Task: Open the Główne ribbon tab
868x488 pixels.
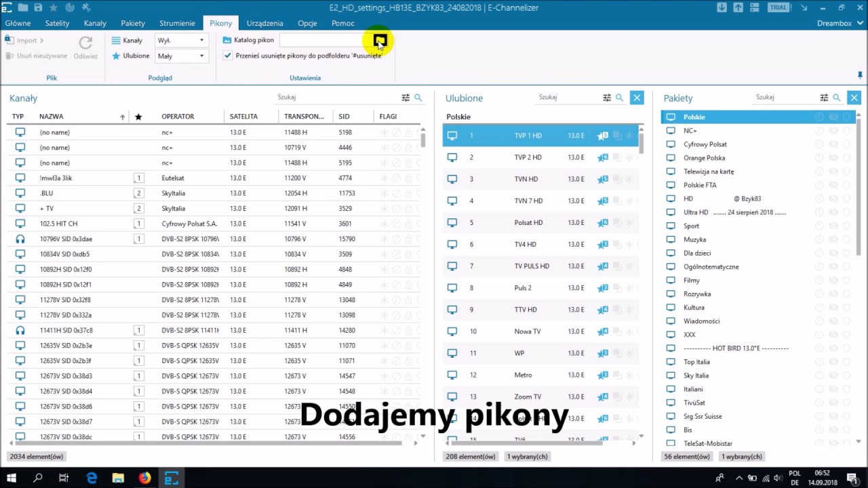Action: (x=18, y=23)
